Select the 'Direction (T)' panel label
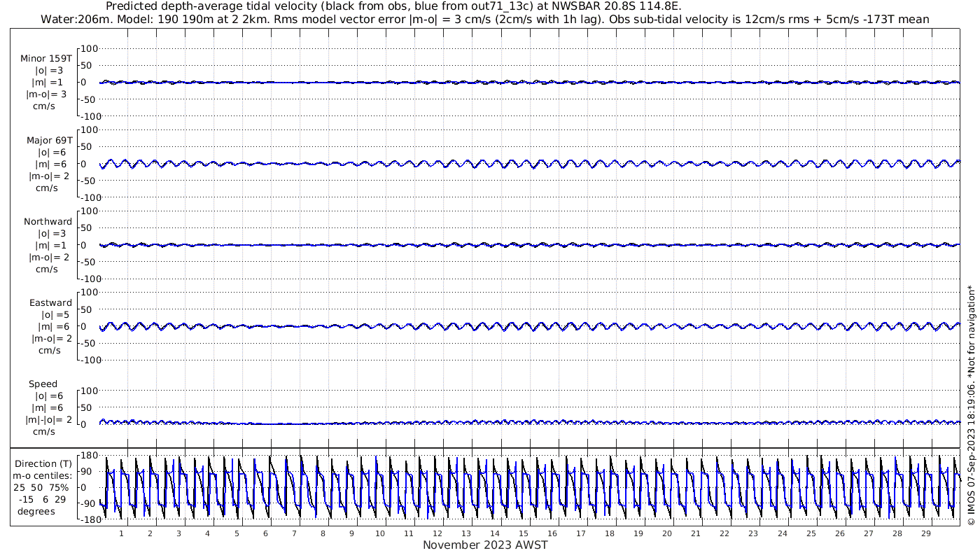Image resolution: width=980 pixels, height=560 pixels. (43, 463)
